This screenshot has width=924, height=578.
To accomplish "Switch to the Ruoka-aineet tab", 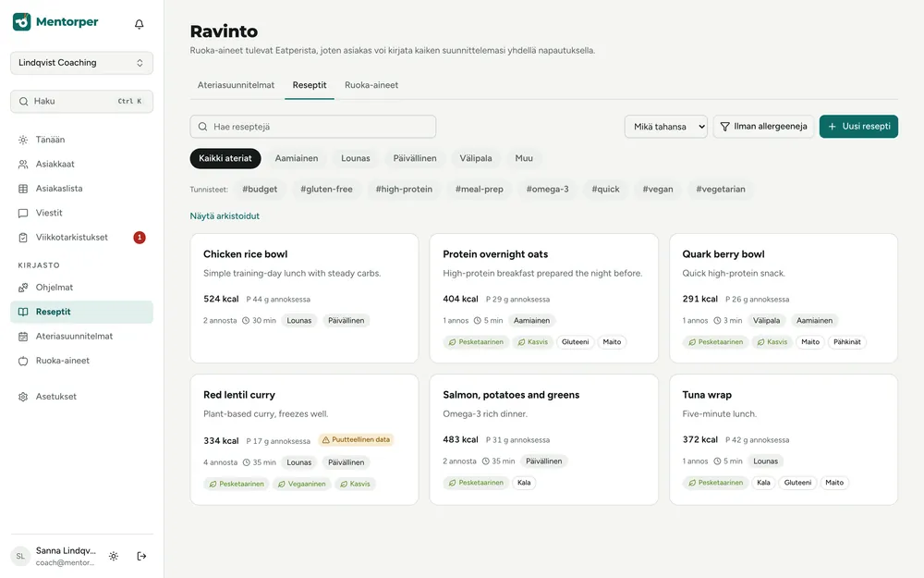I will [x=371, y=85].
